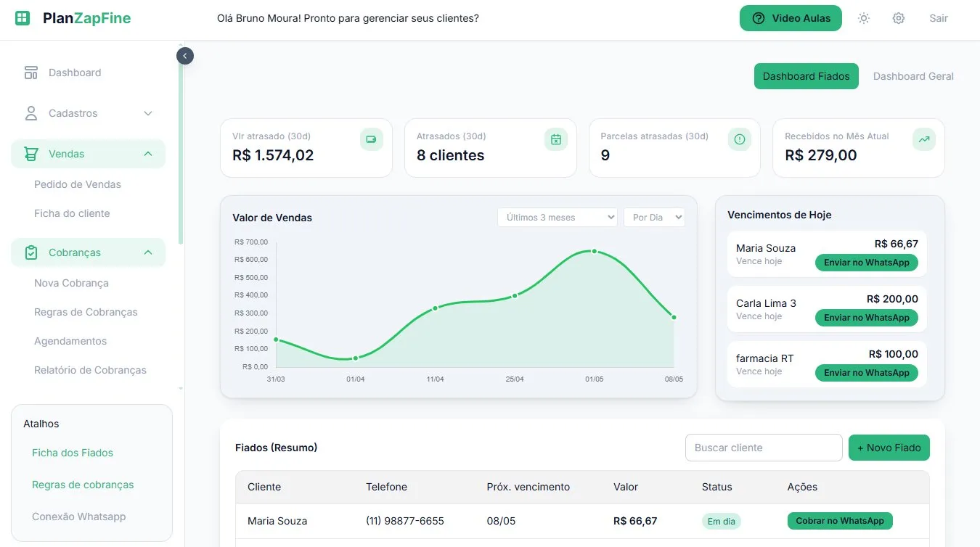
Task: Click the Cobranças clipboard icon
Action: pos(30,252)
